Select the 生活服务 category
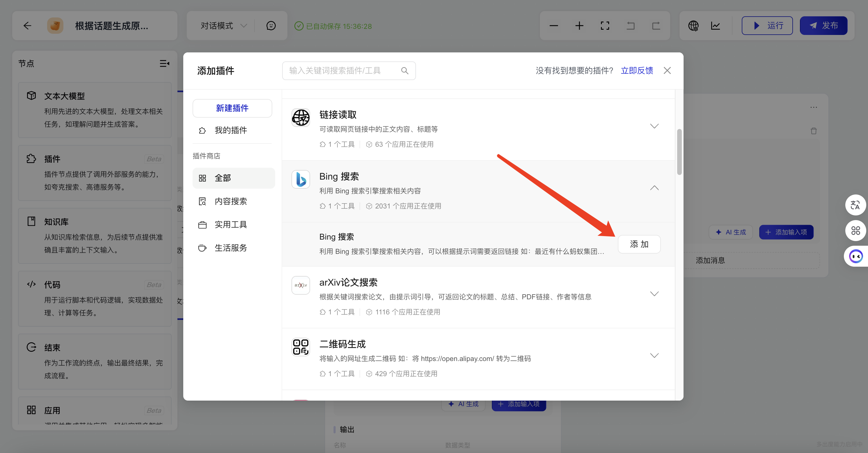868x453 pixels. pyautogui.click(x=231, y=248)
